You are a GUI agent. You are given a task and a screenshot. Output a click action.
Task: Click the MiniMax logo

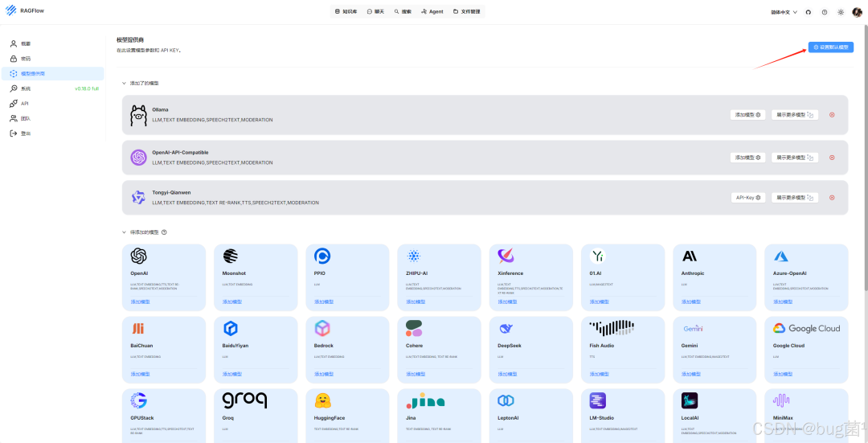781,400
